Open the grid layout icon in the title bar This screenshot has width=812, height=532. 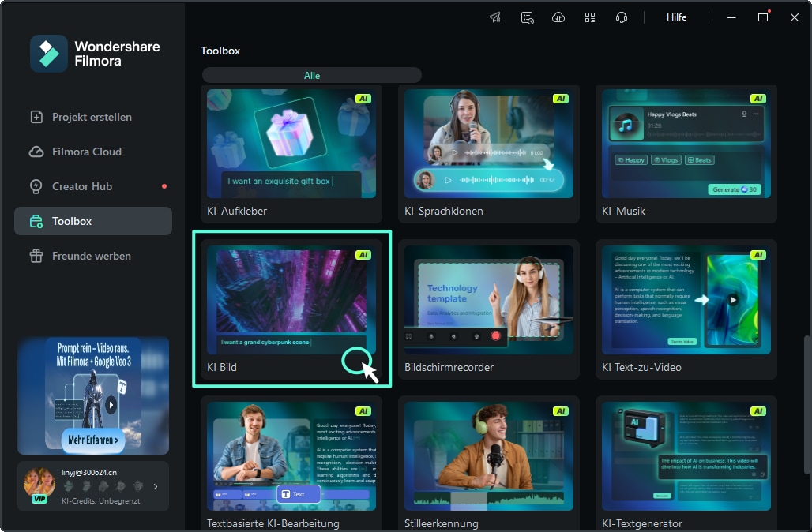(x=590, y=17)
